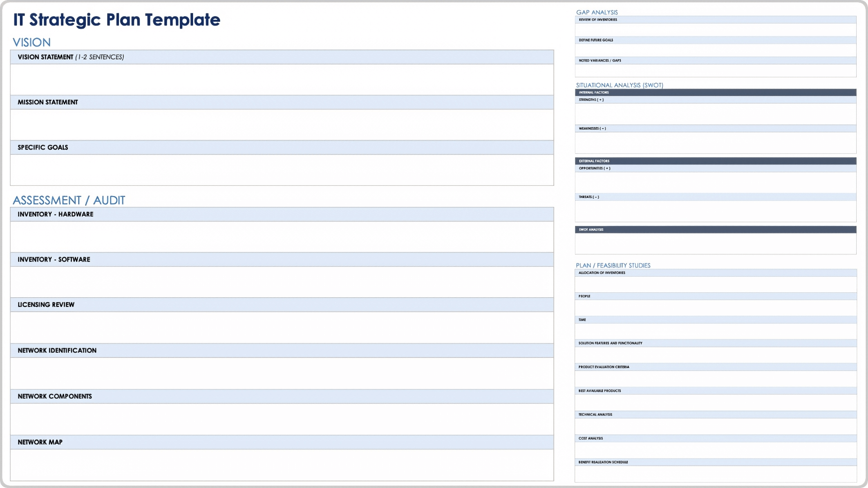Click the Review of Inventories row

pyautogui.click(x=716, y=20)
